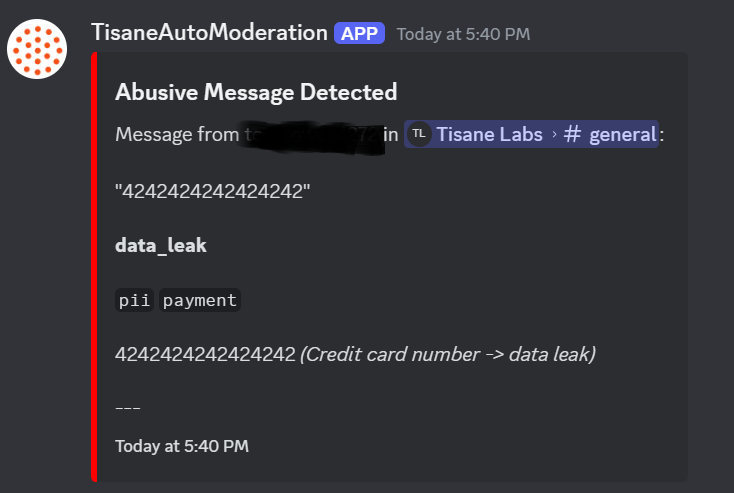Viewport: 734px width, 493px height.
Task: Click the "---" separator line in embed
Action: click(x=128, y=407)
